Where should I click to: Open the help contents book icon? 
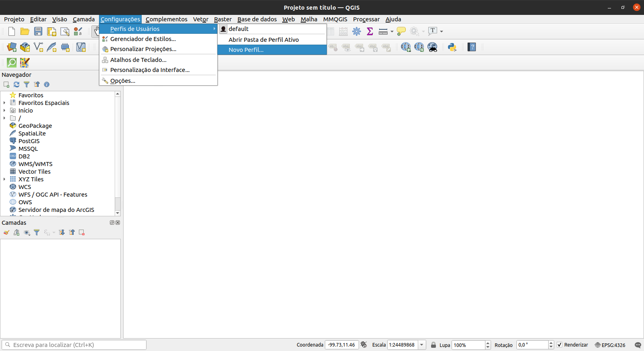coord(472,47)
